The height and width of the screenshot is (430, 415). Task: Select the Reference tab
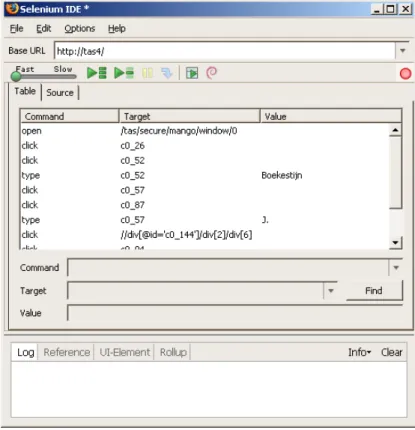[x=67, y=352]
